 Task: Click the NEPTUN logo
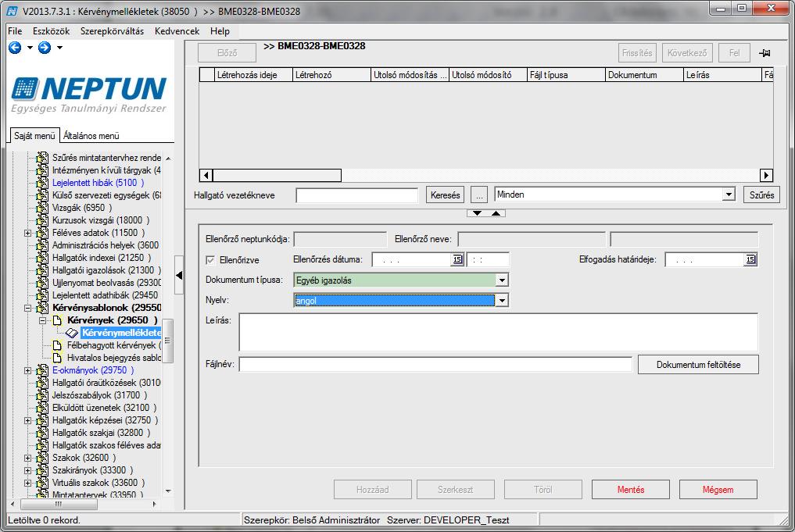pos(89,95)
